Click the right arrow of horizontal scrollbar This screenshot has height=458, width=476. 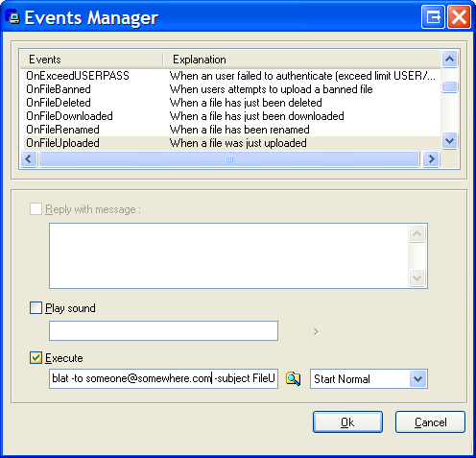coord(431,158)
